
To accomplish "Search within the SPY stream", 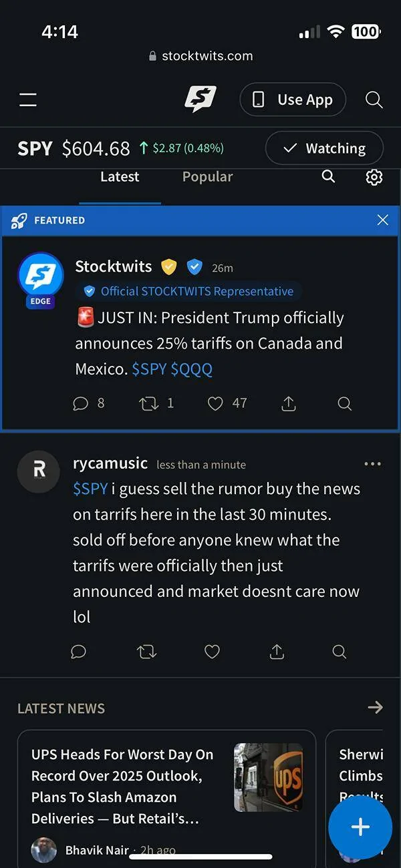I will [x=328, y=176].
